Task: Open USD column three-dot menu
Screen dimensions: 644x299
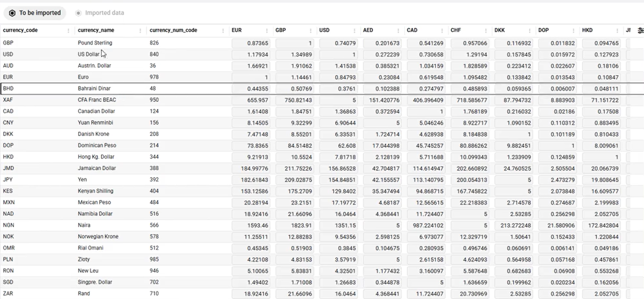Action: (354, 30)
